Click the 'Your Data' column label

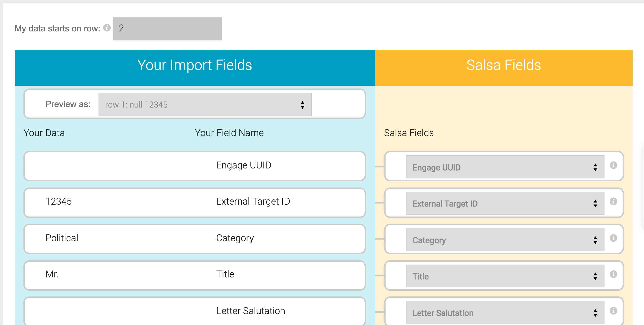point(44,133)
